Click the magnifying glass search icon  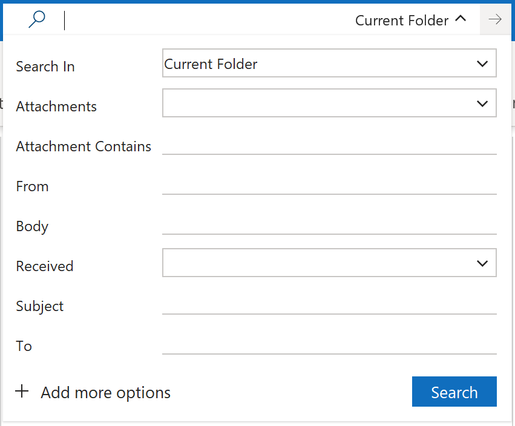(x=37, y=19)
